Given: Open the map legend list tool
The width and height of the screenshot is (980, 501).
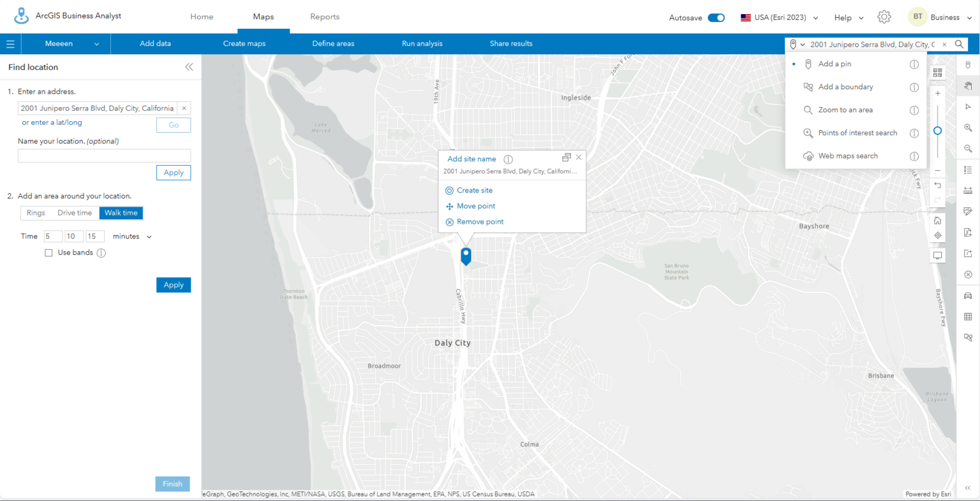Looking at the screenshot, I should [968, 170].
